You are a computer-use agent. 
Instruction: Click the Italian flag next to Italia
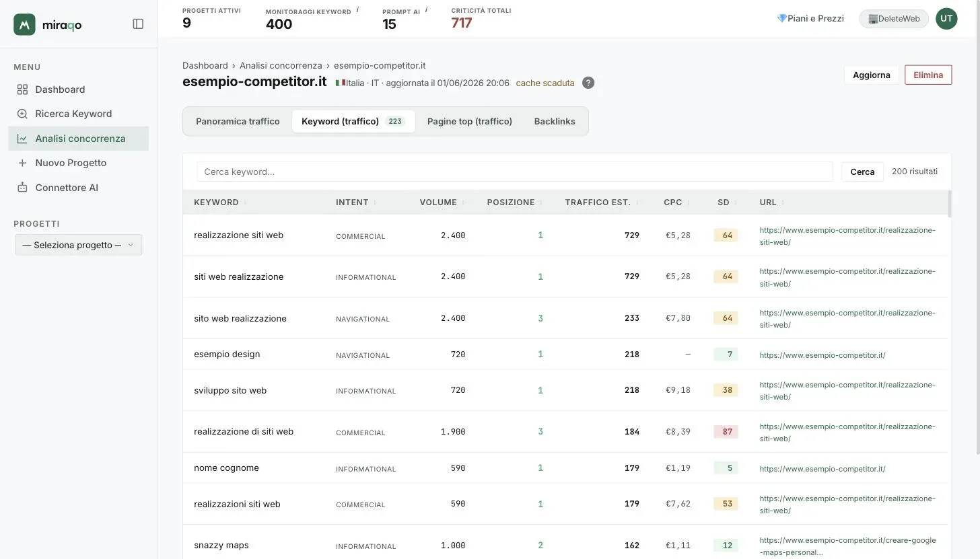point(341,83)
